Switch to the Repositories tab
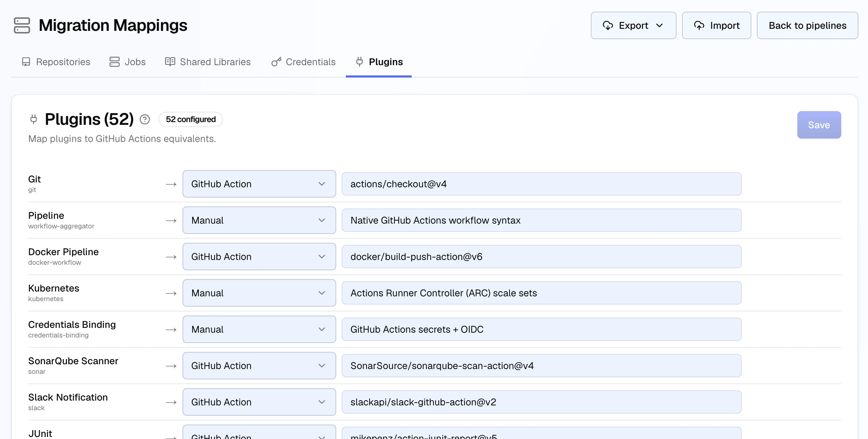The width and height of the screenshot is (868, 439). click(56, 62)
